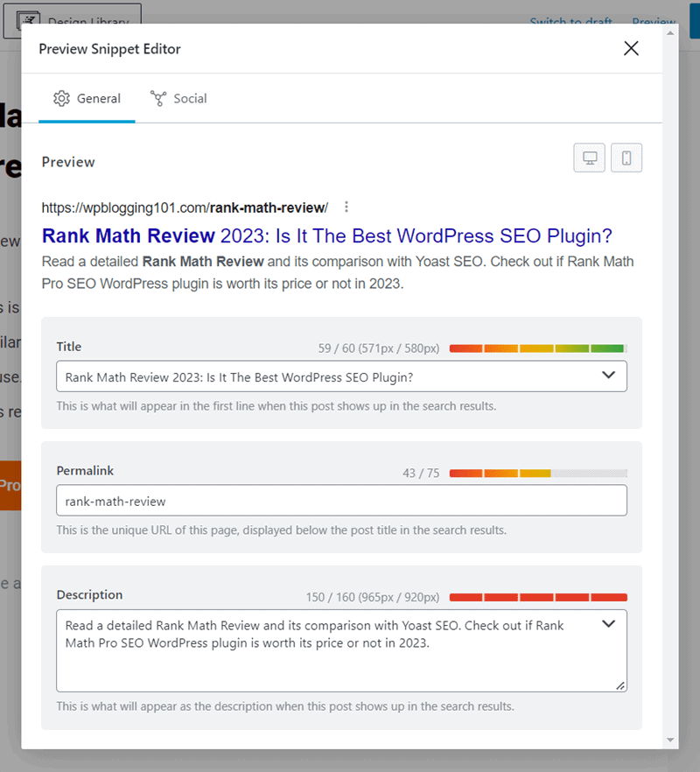Click the Description help text below the field
This screenshot has height=772, width=700.
(x=285, y=706)
